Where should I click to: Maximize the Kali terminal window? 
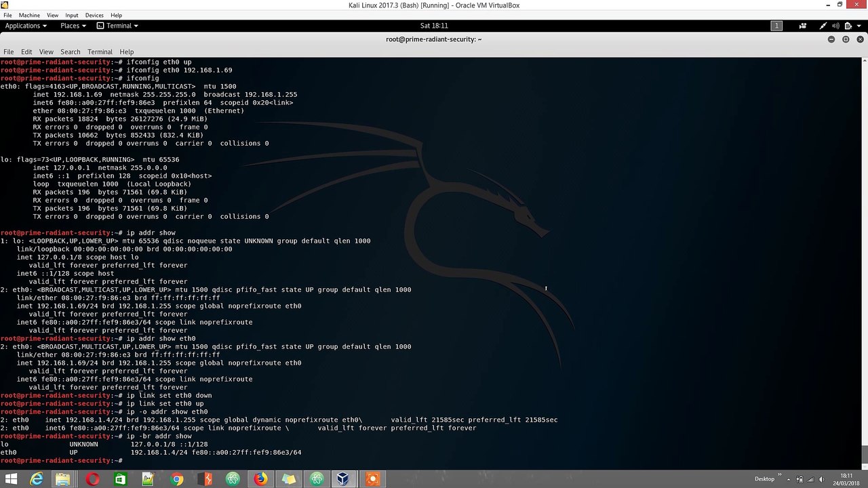point(846,39)
